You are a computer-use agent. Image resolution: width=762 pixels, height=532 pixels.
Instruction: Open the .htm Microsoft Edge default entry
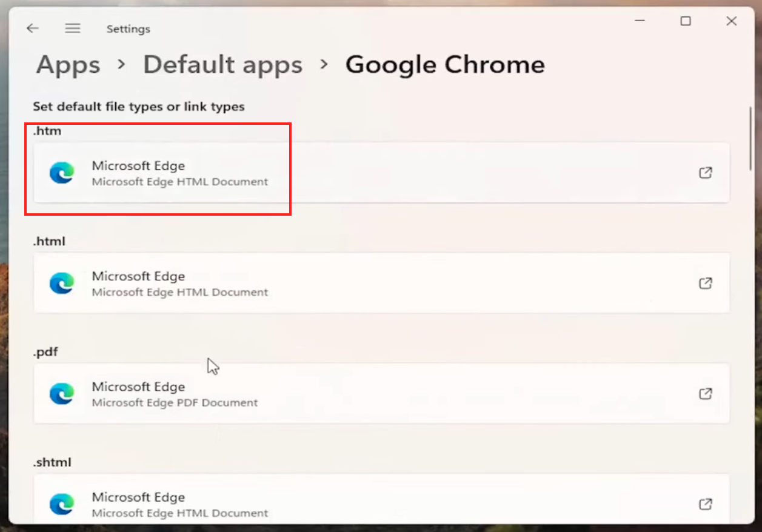381,173
